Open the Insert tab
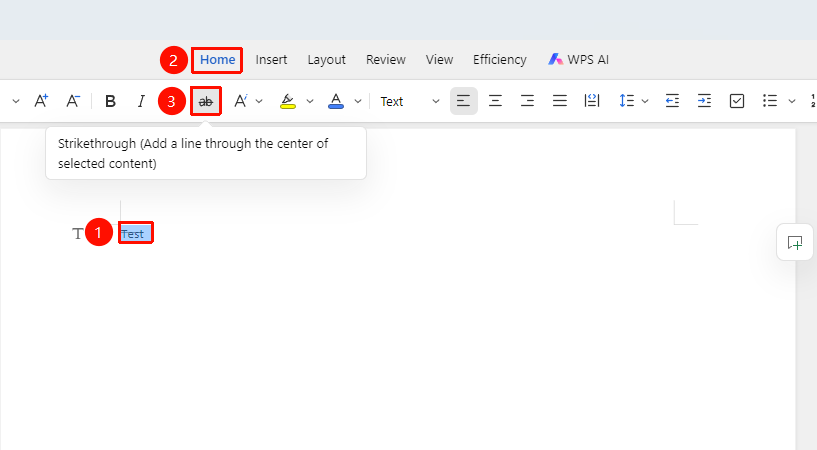Image resolution: width=817 pixels, height=450 pixels. coord(271,60)
